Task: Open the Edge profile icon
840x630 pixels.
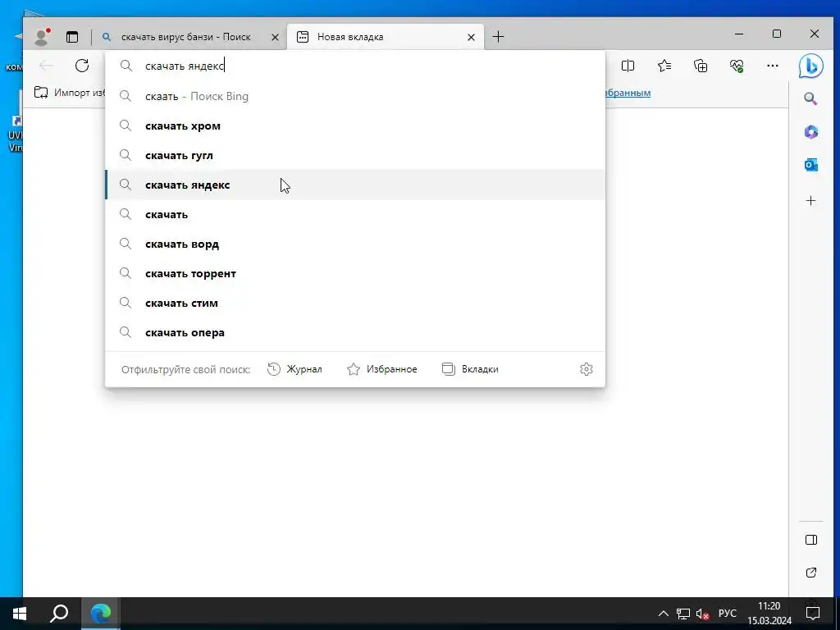Action: point(41,36)
